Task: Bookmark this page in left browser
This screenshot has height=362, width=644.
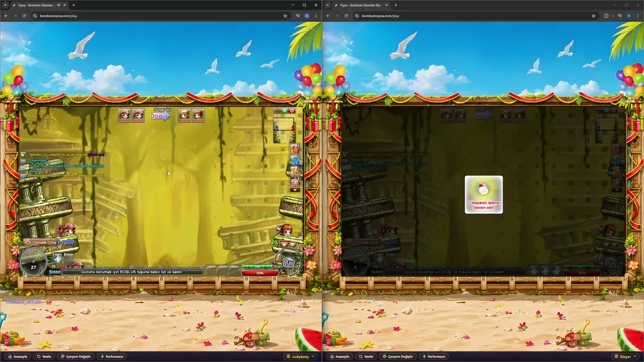Action: point(285,16)
